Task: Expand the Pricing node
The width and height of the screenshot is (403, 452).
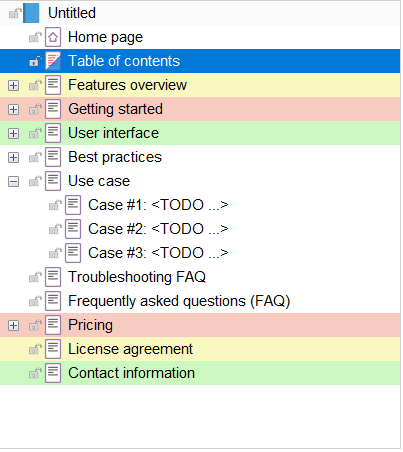Action: click(x=13, y=326)
